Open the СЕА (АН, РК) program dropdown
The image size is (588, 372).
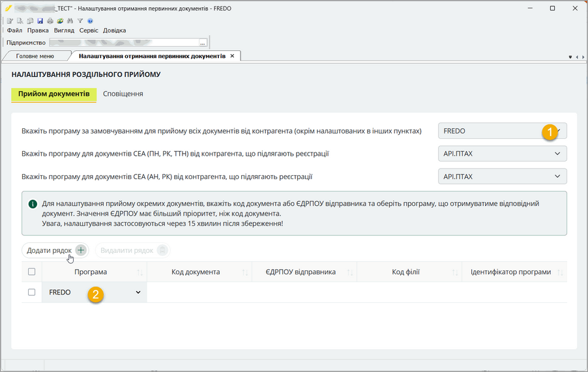point(502,177)
